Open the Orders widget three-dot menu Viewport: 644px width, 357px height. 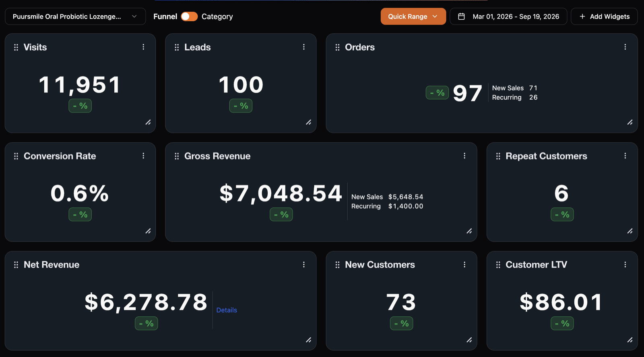625,47
